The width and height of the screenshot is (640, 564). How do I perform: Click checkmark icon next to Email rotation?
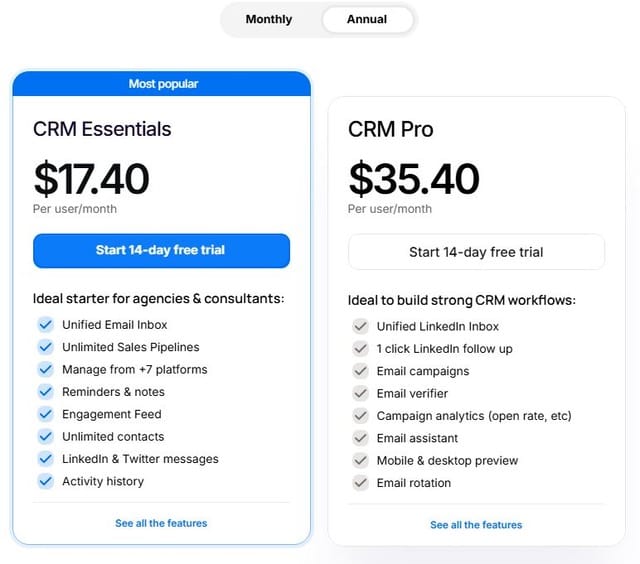(x=361, y=483)
